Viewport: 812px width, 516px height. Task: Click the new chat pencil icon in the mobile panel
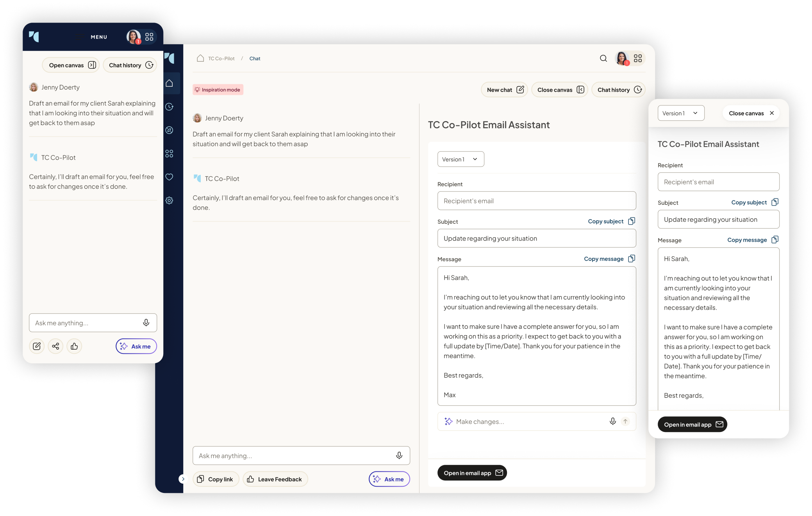pyautogui.click(x=37, y=346)
